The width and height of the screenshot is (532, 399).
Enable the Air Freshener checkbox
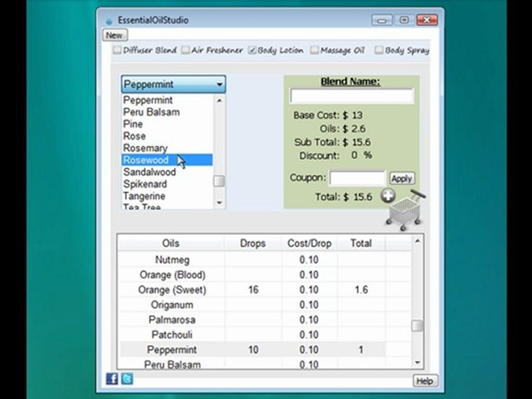pos(185,50)
